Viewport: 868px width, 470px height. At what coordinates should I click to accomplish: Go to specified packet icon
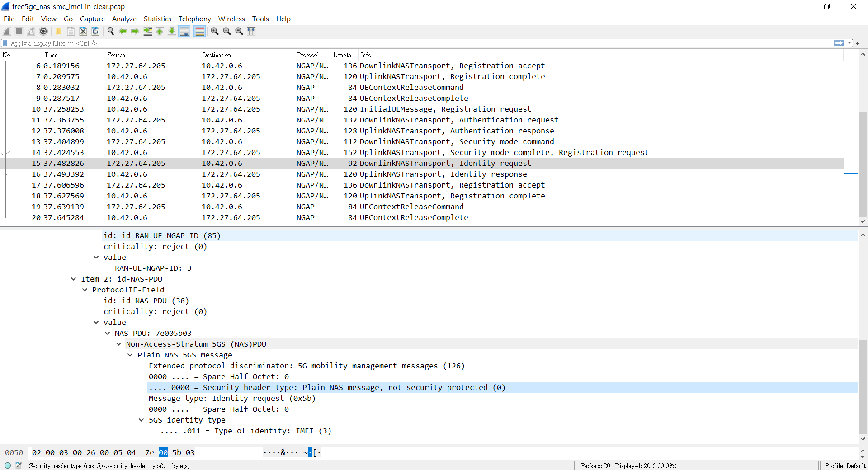coord(147,31)
